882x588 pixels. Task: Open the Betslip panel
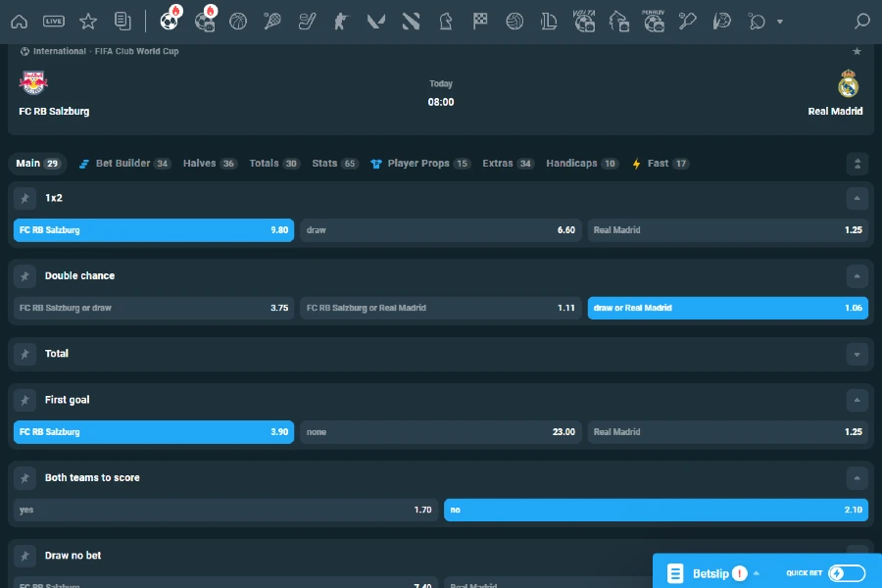[706, 573]
